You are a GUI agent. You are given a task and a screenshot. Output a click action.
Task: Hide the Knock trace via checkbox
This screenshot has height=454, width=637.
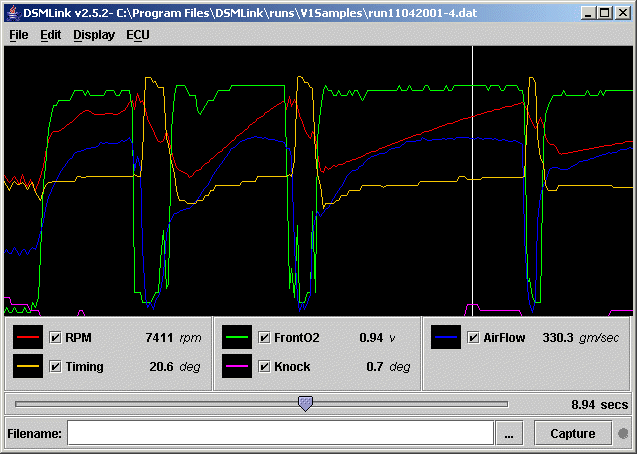(264, 367)
